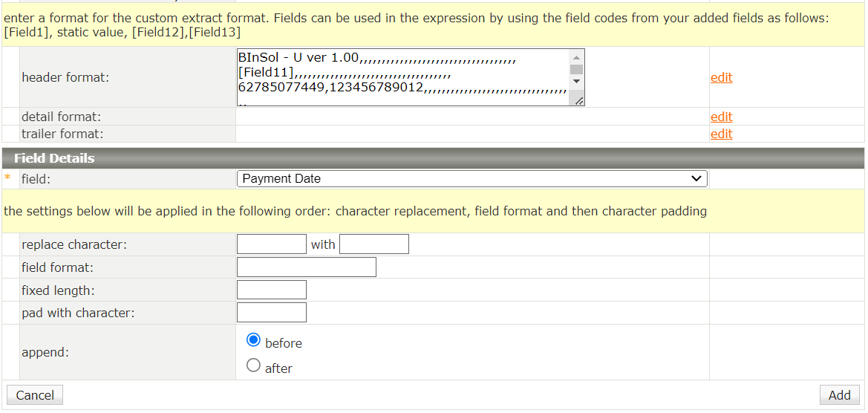The width and height of the screenshot is (868, 413).
Task: Click the replace character input box
Action: [x=271, y=244]
